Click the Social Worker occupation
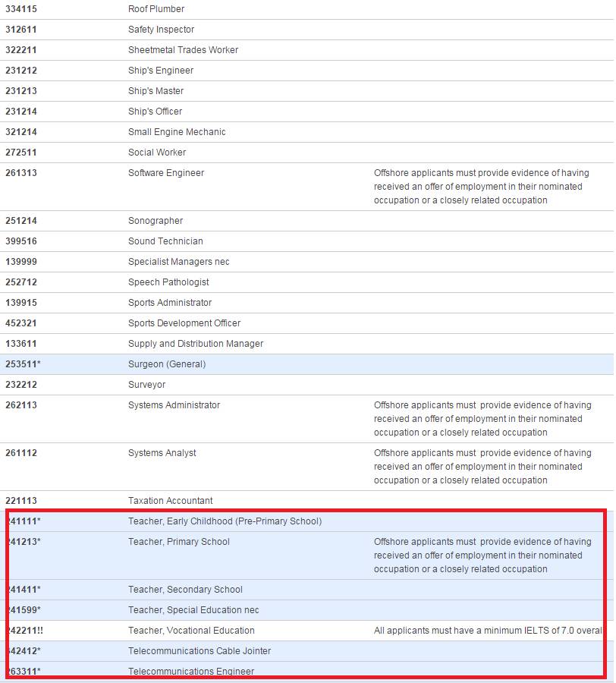 pos(157,153)
